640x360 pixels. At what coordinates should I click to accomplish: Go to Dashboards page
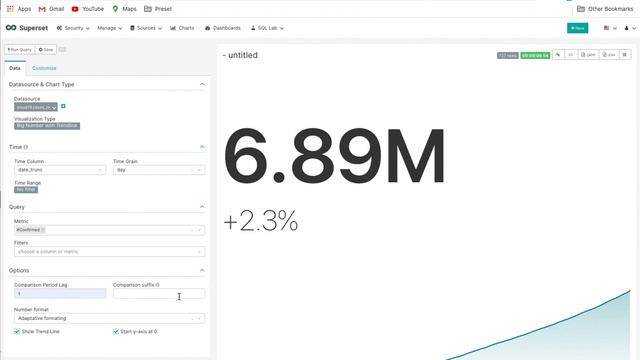222,28
